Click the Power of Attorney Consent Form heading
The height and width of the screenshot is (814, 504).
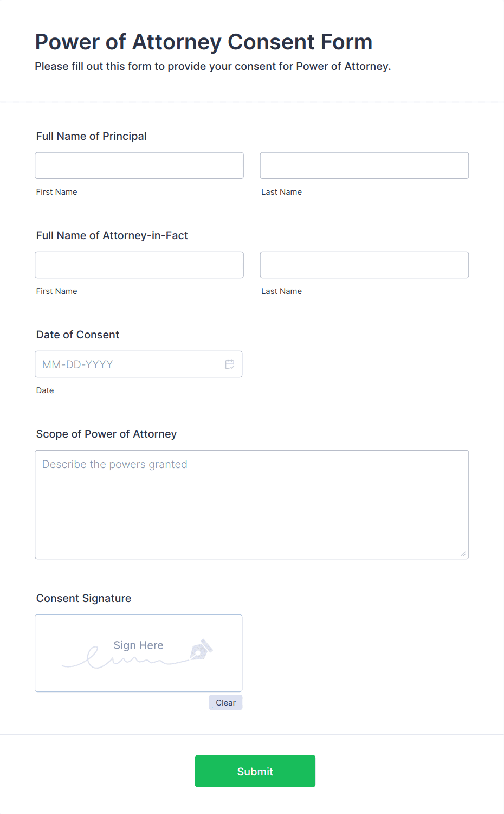204,42
